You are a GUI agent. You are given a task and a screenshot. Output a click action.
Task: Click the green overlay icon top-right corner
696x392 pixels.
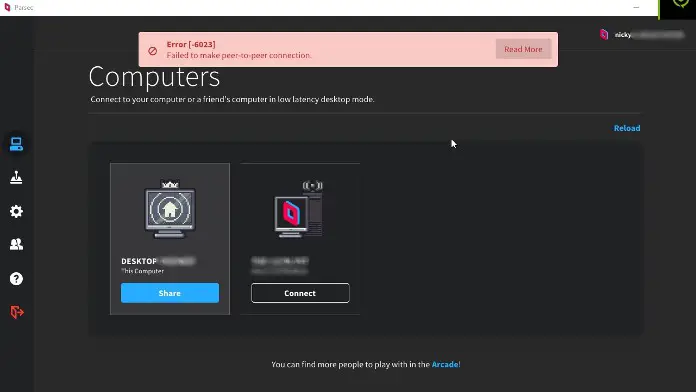point(680,4)
